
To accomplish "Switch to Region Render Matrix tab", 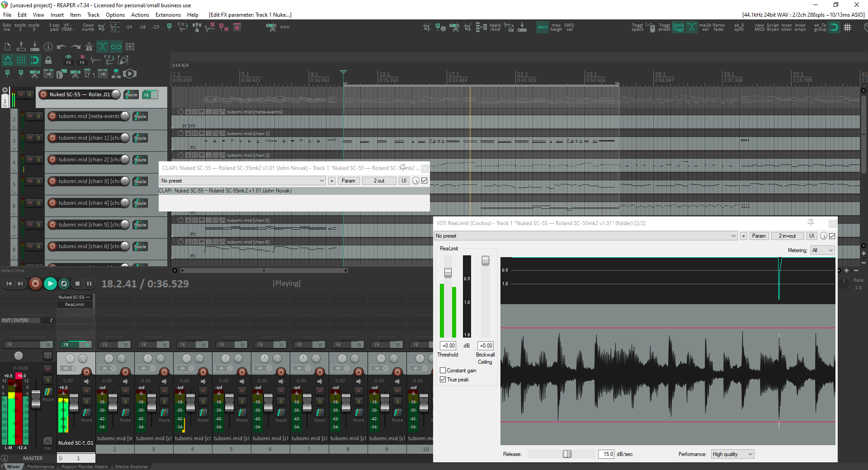I will click(x=85, y=466).
